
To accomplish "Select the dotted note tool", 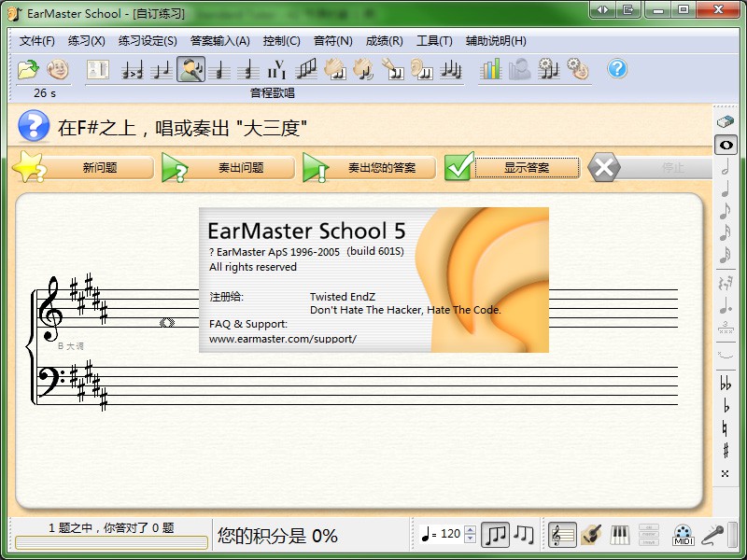I will click(726, 306).
